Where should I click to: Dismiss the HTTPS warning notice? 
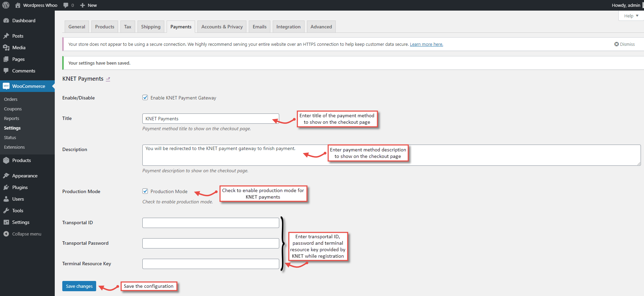pos(624,44)
